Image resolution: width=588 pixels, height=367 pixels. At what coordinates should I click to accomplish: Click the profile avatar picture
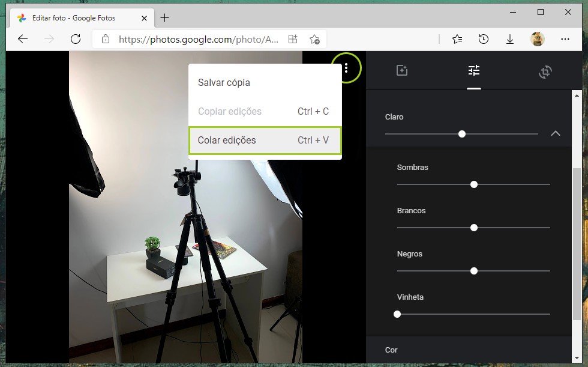click(x=538, y=39)
